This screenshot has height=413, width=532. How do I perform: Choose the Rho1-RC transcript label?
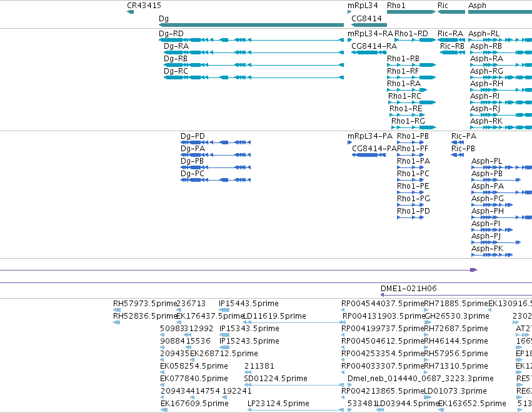point(404,96)
